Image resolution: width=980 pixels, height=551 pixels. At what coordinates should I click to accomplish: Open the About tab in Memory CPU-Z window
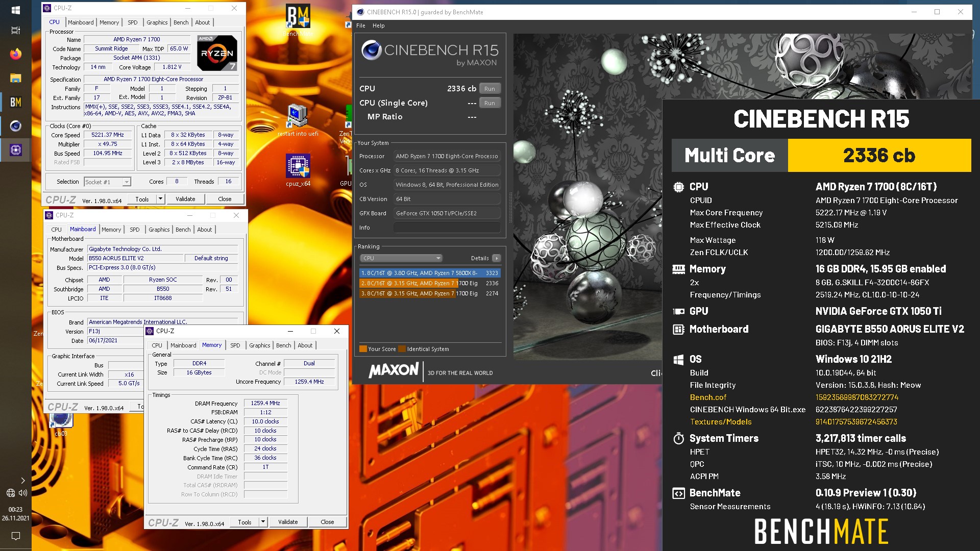pyautogui.click(x=305, y=345)
